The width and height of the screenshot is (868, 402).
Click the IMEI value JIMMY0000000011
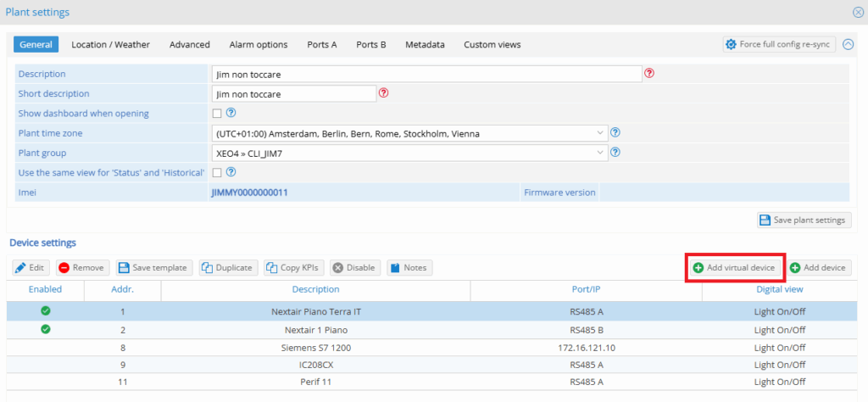(x=250, y=193)
